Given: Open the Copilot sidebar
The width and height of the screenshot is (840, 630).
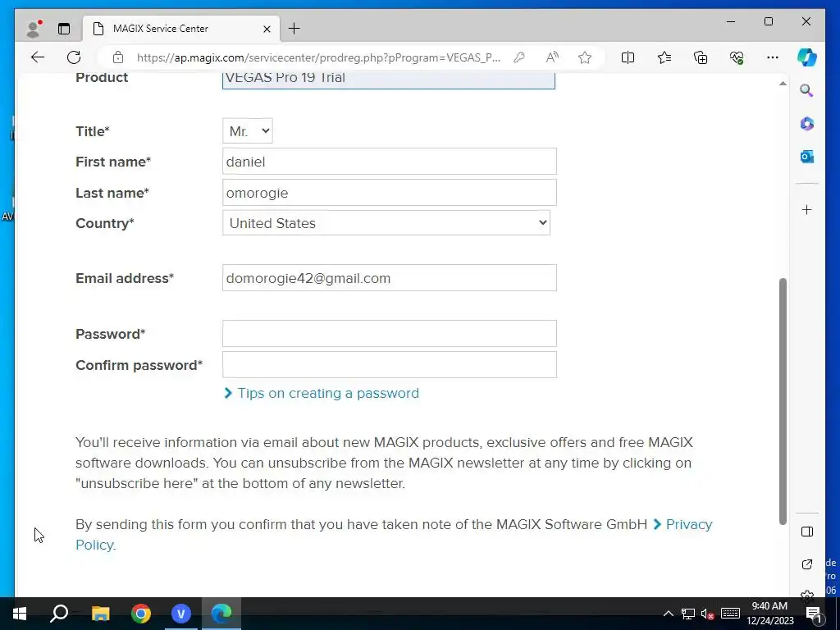Looking at the screenshot, I should coord(807,57).
